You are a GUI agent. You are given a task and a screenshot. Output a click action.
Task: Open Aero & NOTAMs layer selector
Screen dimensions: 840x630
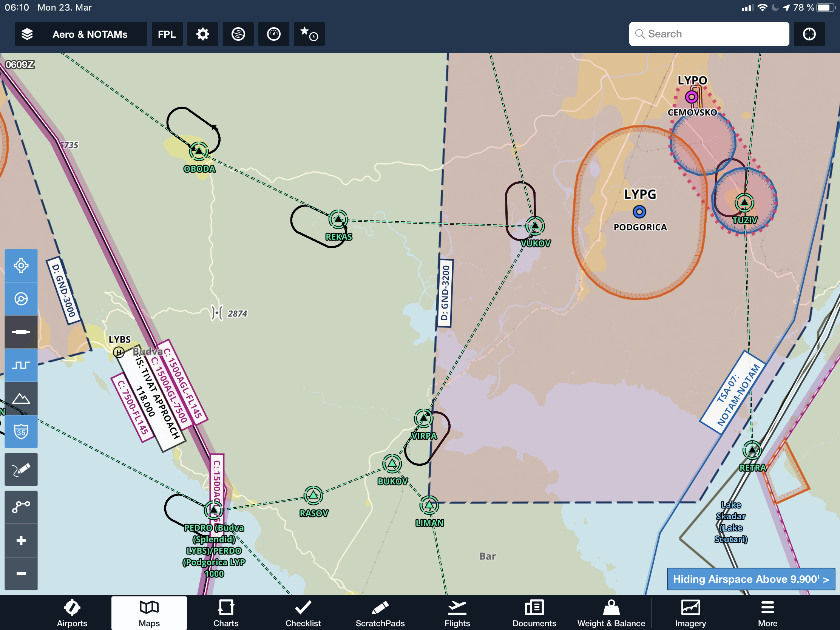point(81,34)
